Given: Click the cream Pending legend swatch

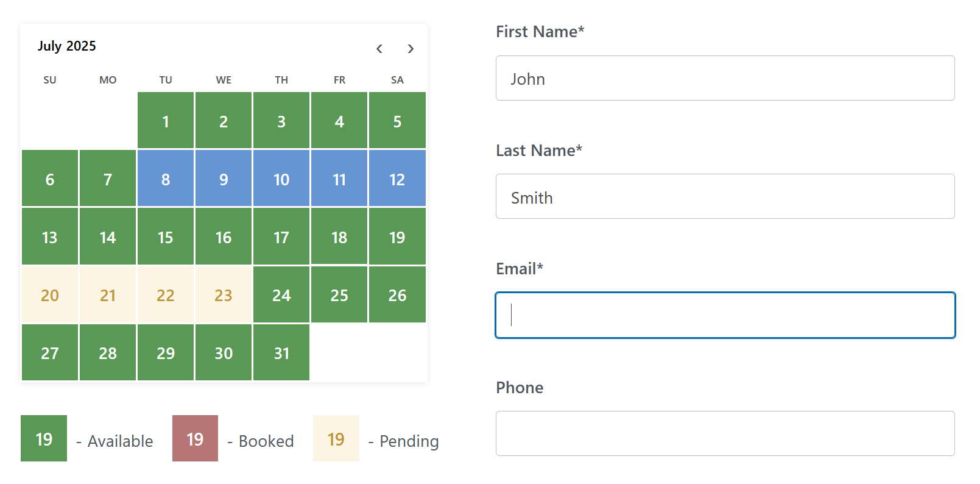Looking at the screenshot, I should tap(336, 438).
